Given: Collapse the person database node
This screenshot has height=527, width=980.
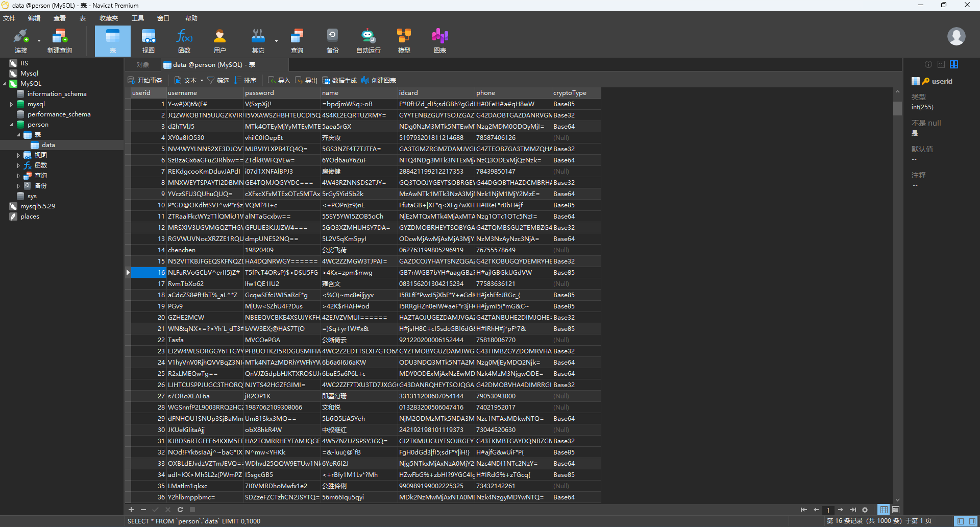Looking at the screenshot, I should [11, 125].
